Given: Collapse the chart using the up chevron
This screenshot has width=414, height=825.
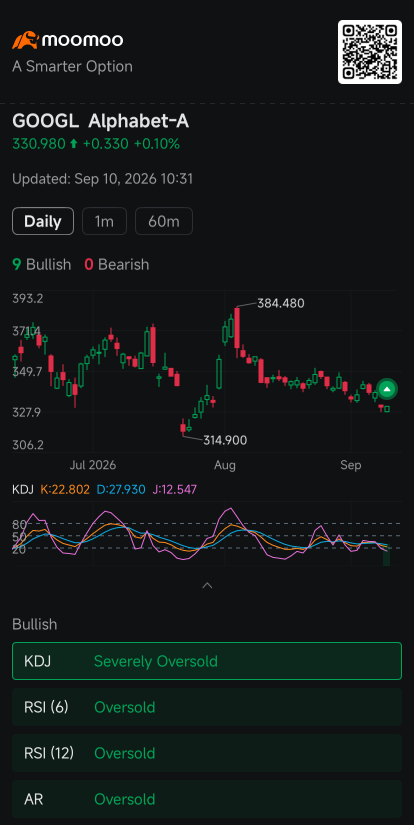Looking at the screenshot, I should 207,585.
